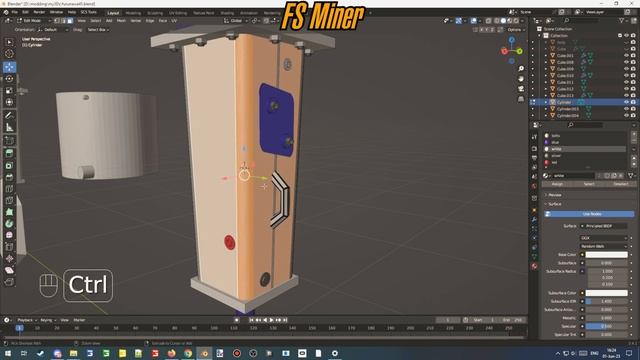Click the timeline play button
The height and width of the screenshot is (360, 640).
point(271,320)
